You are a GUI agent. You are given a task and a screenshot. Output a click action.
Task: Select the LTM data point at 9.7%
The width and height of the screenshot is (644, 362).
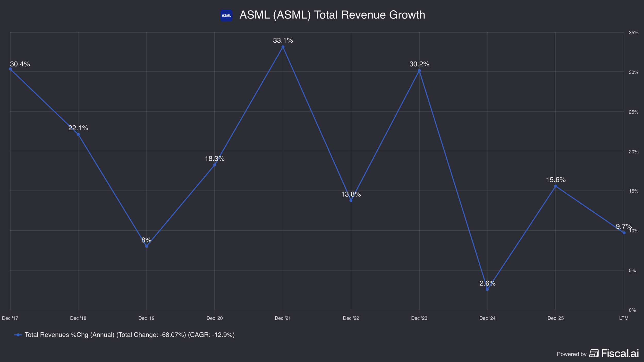(x=624, y=233)
